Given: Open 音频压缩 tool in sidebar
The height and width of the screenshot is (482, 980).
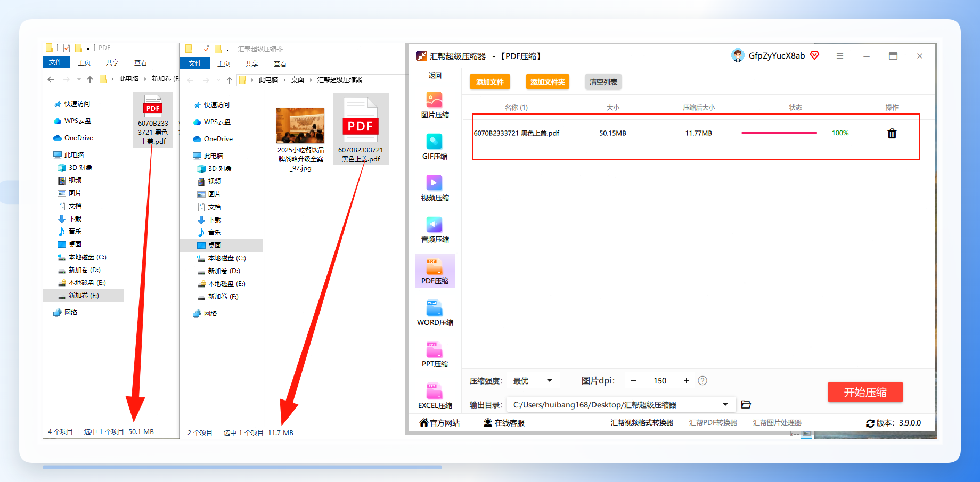Looking at the screenshot, I should (x=435, y=230).
